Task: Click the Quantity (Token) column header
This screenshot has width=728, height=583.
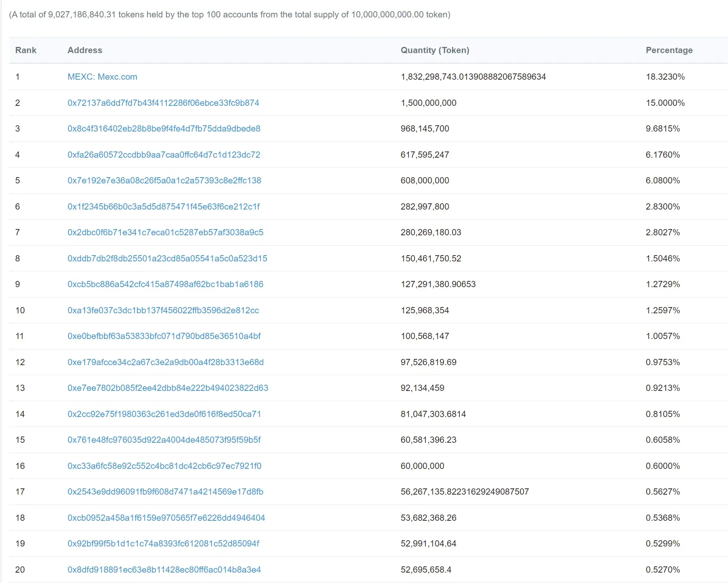Action: pos(435,50)
